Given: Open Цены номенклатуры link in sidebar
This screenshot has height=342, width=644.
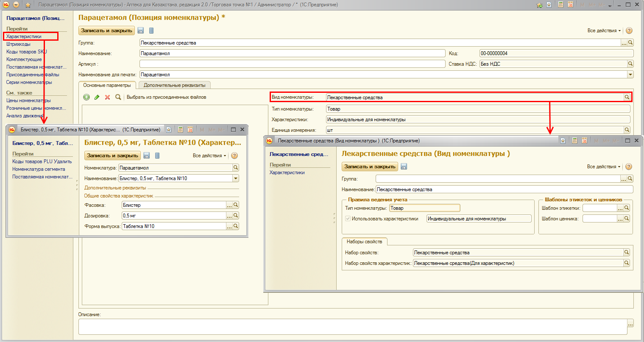Looking at the screenshot, I should (x=28, y=100).
